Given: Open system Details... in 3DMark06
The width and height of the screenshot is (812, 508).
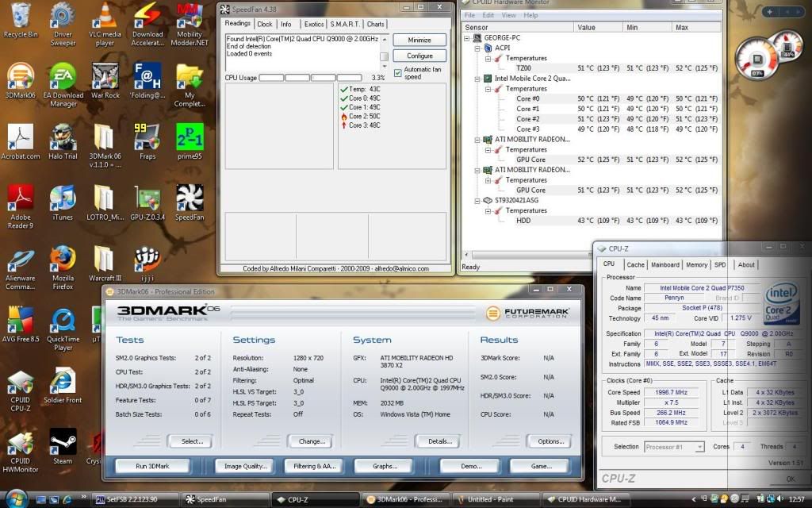Looking at the screenshot, I should [439, 441].
